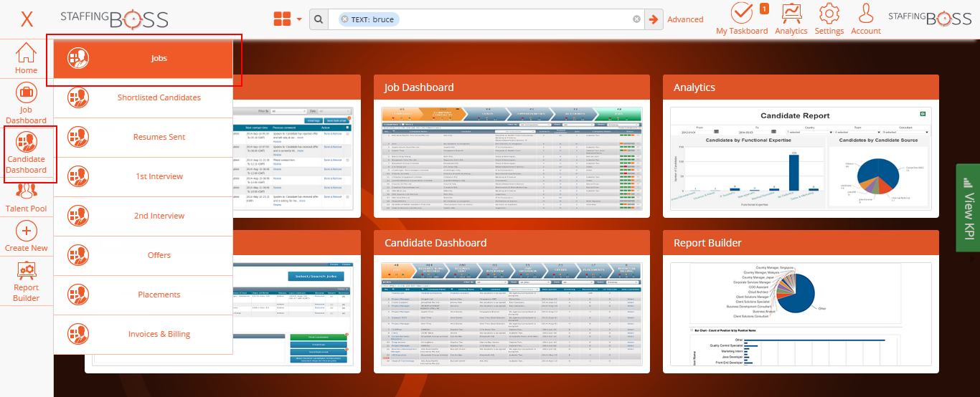Screen dimensions: 980x397
Task: Select Resumes Sent menu item
Action: point(143,137)
